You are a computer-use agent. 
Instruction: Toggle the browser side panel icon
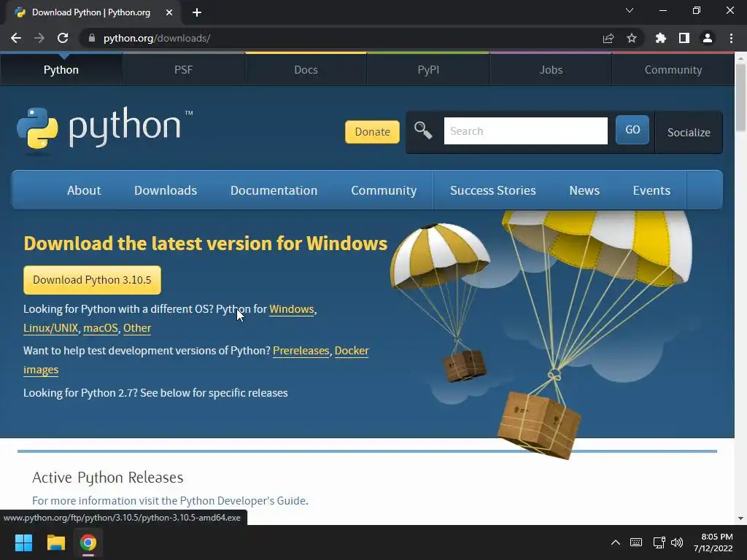(684, 38)
